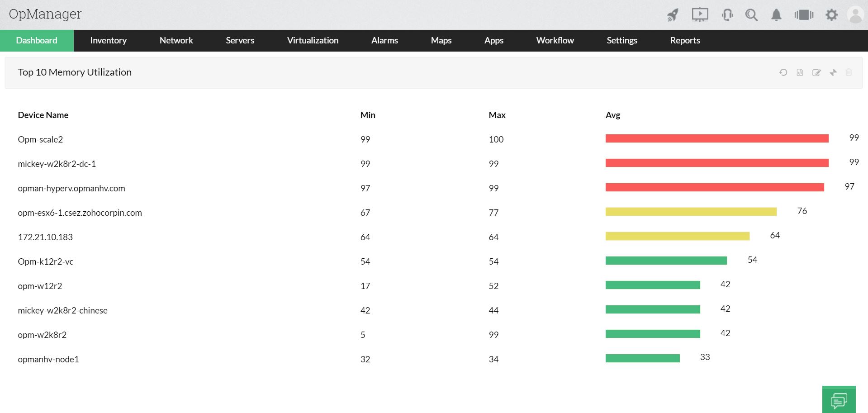Click Max value 44 for mickey-w2k8r2-chinese
Screen dimensions: 868x413
[493, 310]
